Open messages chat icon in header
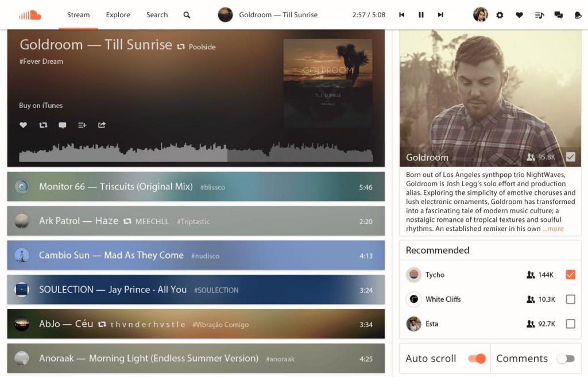Screen dimensions: 588x377 point(558,15)
